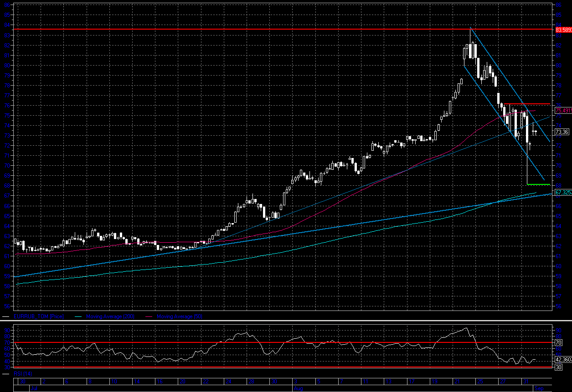572x392 pixels.
Task: Click the RSI 30 oversold level tag
Action: coord(557,367)
